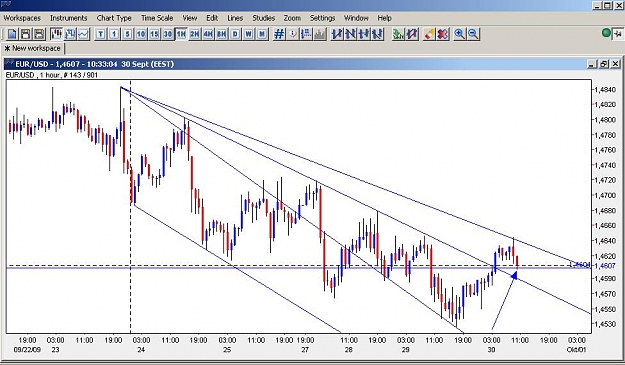Click the zoom in magnifier
The image size is (625, 365).
click(x=460, y=34)
